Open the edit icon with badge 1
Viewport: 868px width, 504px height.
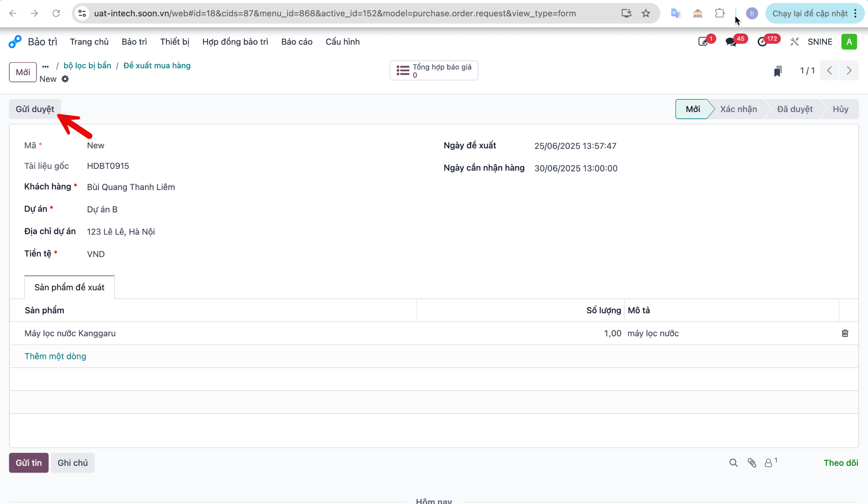tap(703, 42)
